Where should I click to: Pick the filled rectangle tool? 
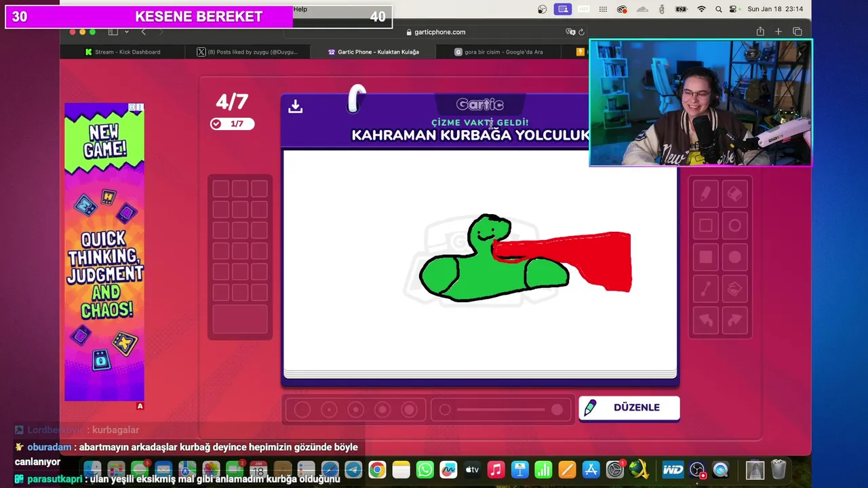point(705,258)
